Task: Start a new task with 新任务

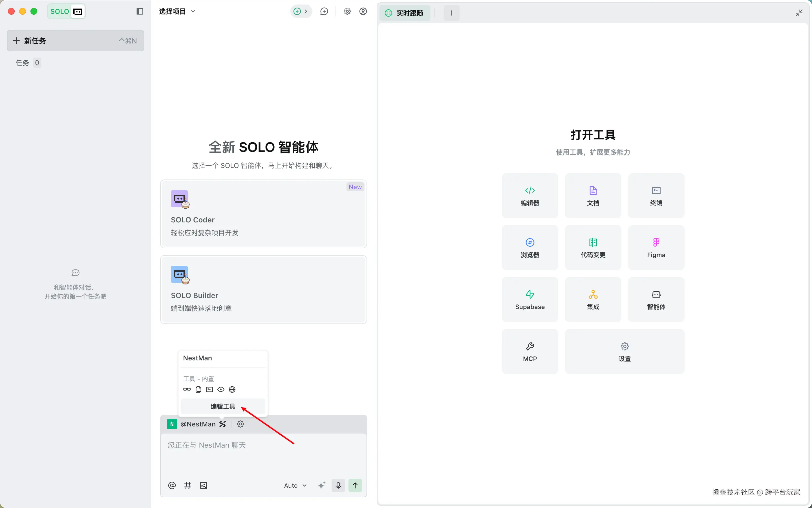Action: pos(76,41)
